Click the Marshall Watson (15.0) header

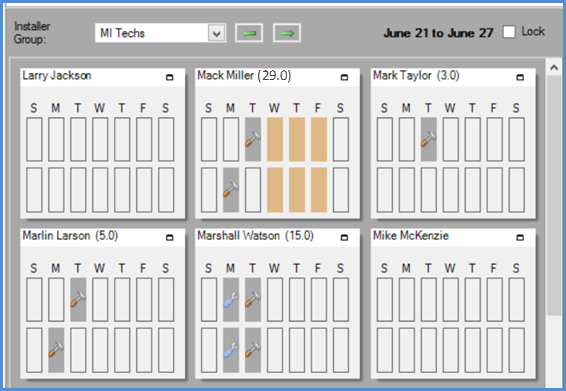click(x=255, y=236)
